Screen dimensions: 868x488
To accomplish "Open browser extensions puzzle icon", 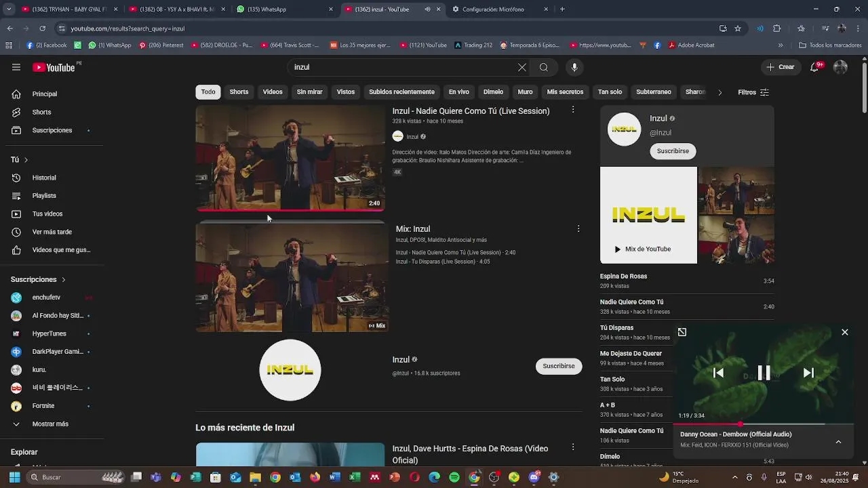I will tap(777, 28).
